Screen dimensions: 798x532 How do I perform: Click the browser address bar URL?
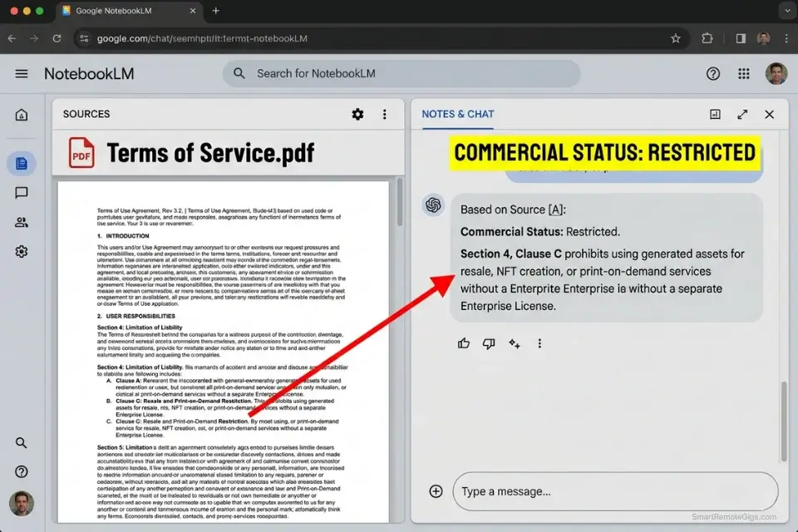click(x=202, y=39)
